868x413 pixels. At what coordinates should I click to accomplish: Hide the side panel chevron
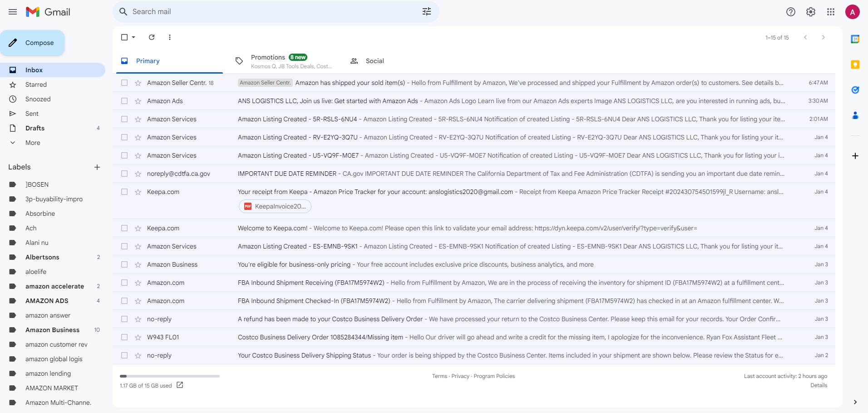(855, 402)
